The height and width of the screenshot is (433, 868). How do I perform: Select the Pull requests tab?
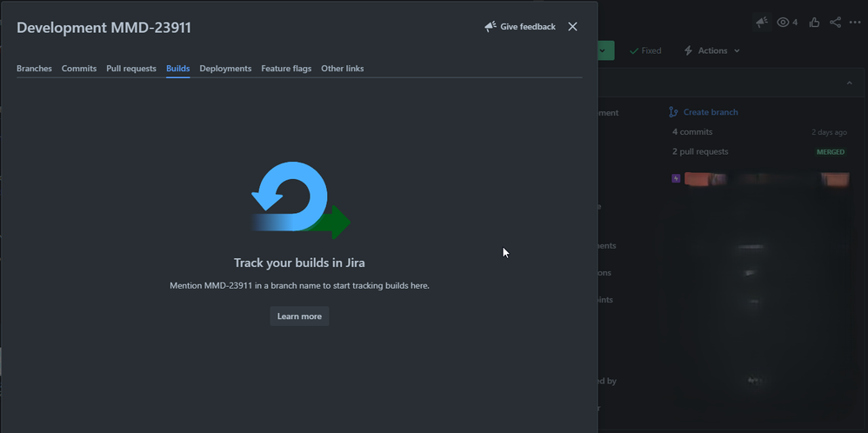pos(131,69)
